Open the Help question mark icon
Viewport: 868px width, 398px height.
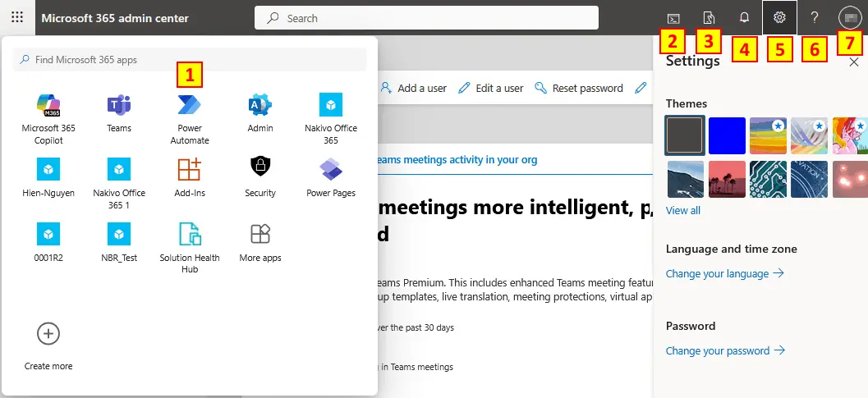pyautogui.click(x=815, y=18)
